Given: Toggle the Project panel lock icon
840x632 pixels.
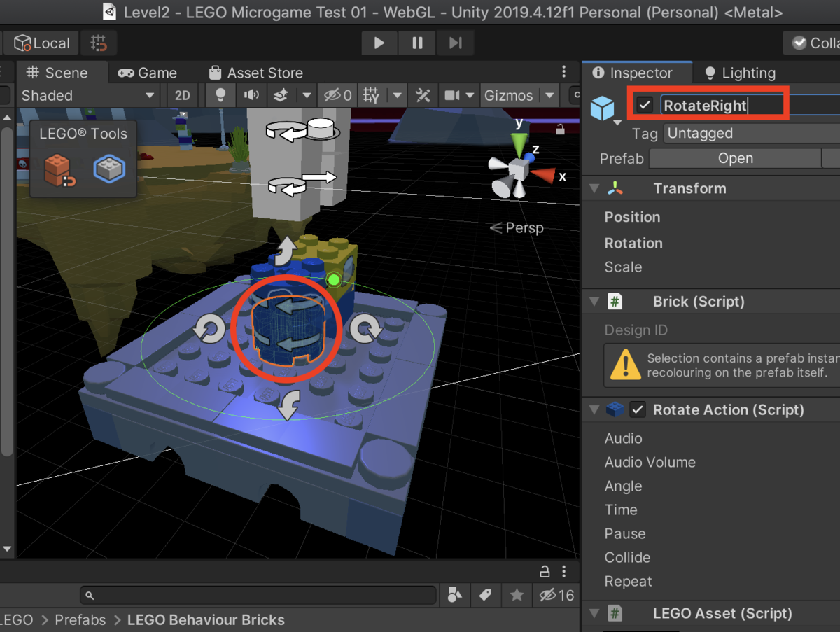Looking at the screenshot, I should point(544,571).
